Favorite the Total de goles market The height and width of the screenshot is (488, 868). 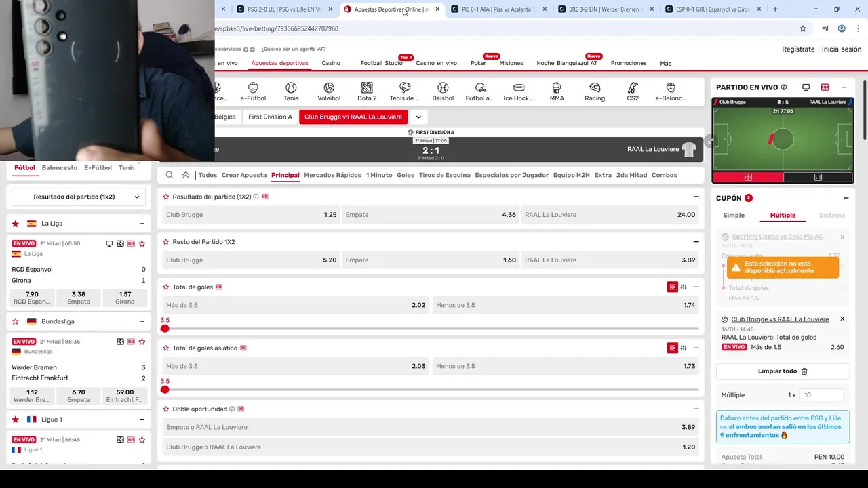[x=166, y=287]
